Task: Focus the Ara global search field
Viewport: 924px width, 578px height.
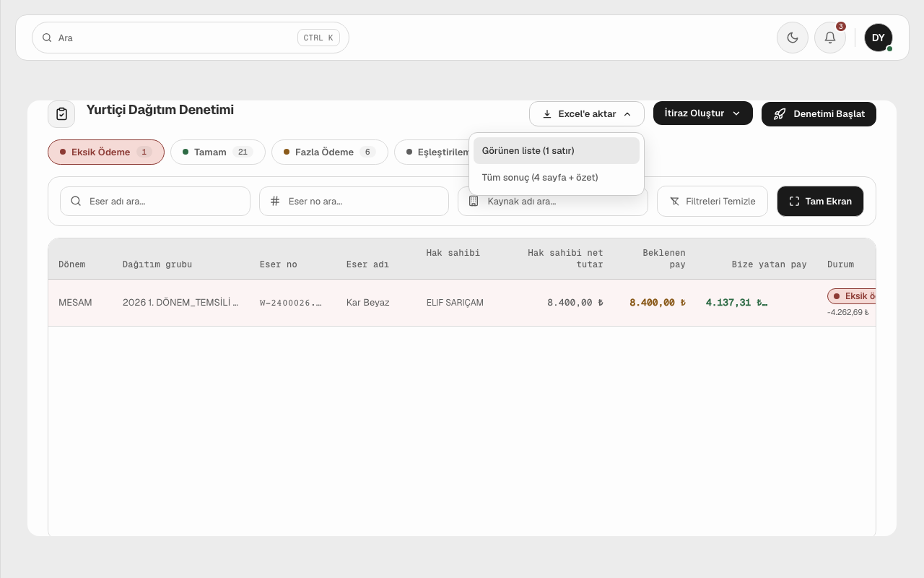Action: (191, 38)
